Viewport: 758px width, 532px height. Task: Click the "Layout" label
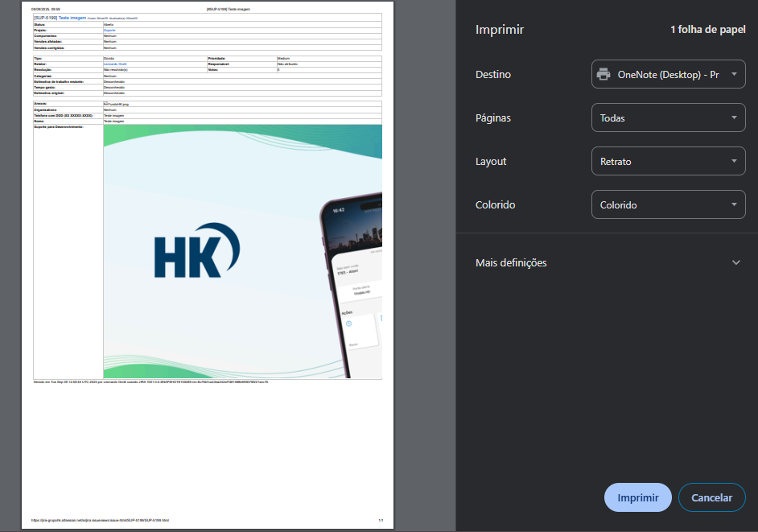click(491, 162)
